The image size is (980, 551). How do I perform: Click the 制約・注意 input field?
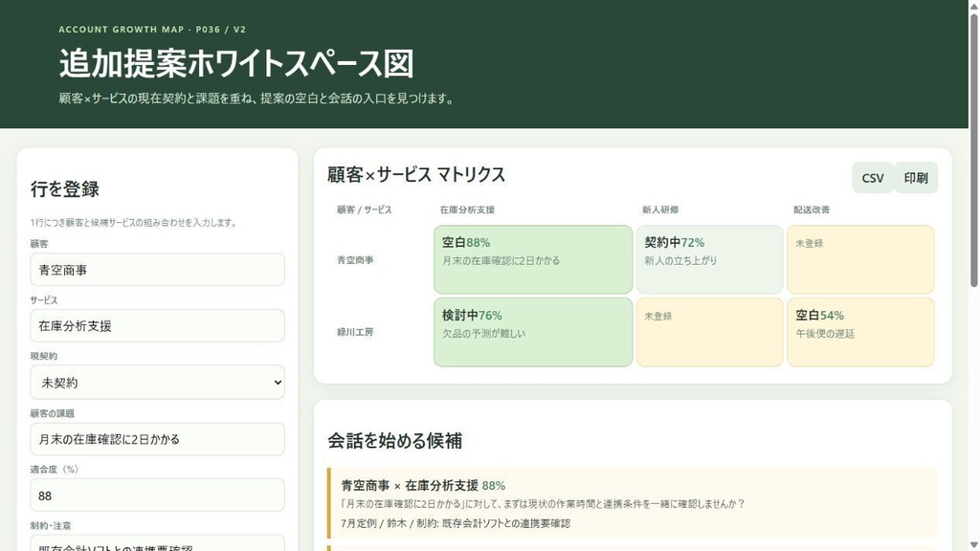158,543
